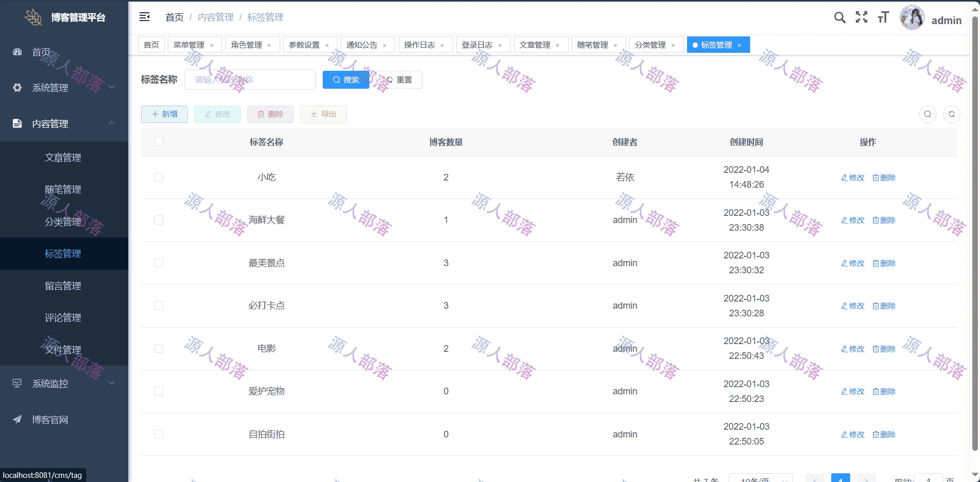Screen dimensions: 980x482
Task: Delete the 自拍街拍 tag row
Action: [884, 434]
